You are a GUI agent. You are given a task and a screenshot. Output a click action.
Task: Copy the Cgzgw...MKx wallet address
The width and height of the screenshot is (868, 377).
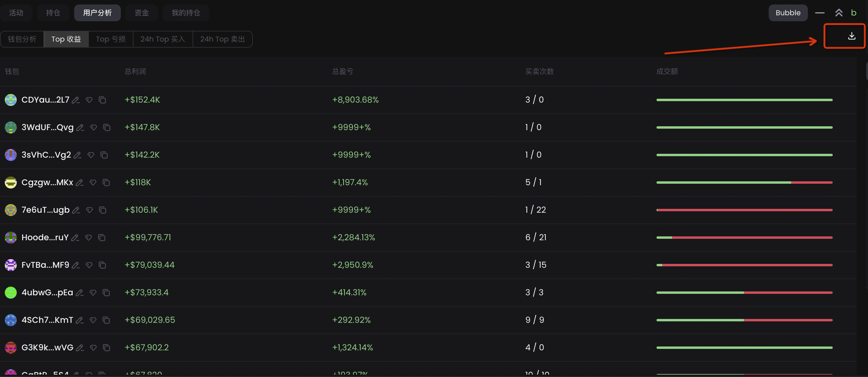point(106,183)
